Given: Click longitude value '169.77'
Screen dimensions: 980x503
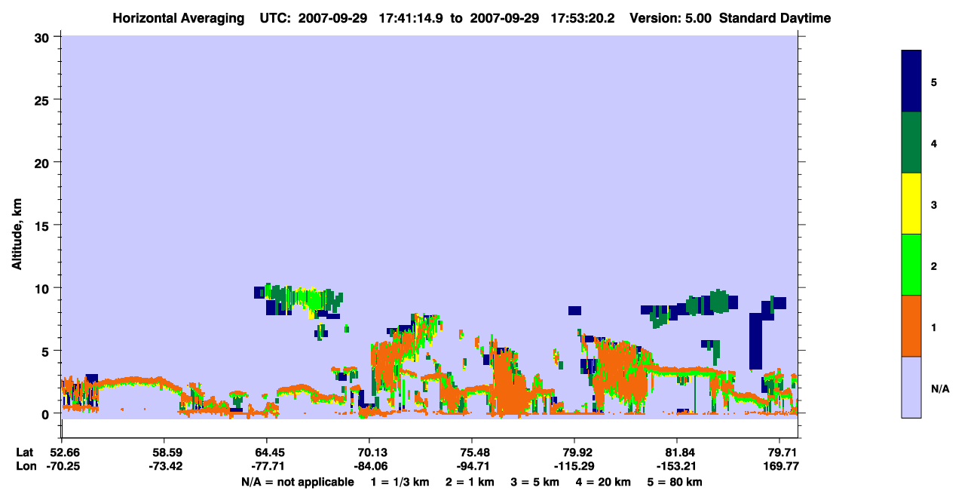Looking at the screenshot, I should tap(780, 466).
